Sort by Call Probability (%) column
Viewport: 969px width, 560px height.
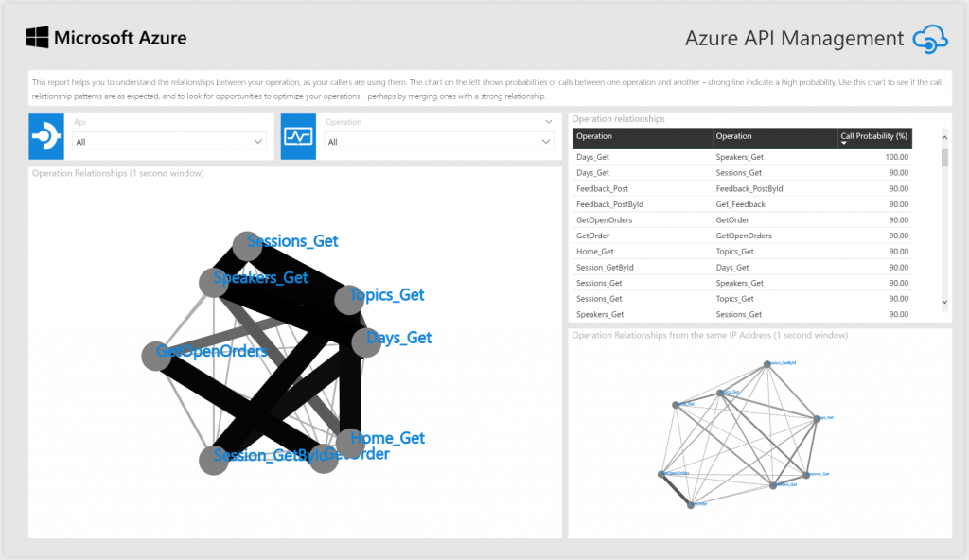(873, 136)
